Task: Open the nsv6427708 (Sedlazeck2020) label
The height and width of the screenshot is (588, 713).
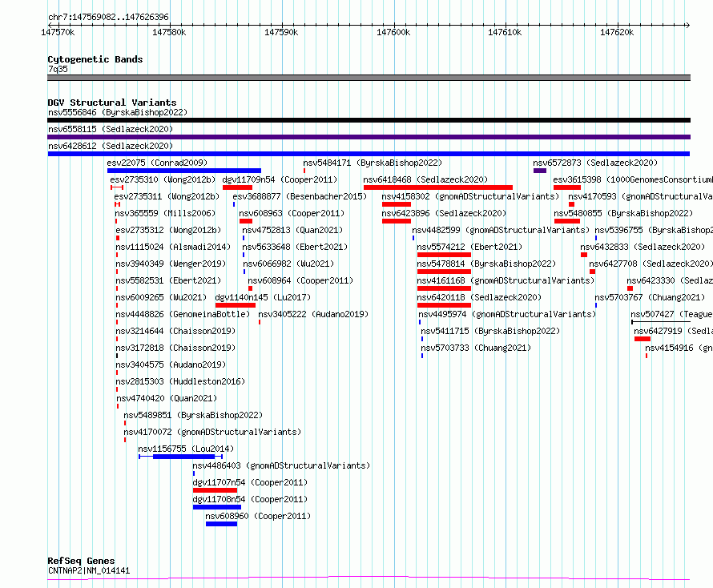Action: point(651,264)
